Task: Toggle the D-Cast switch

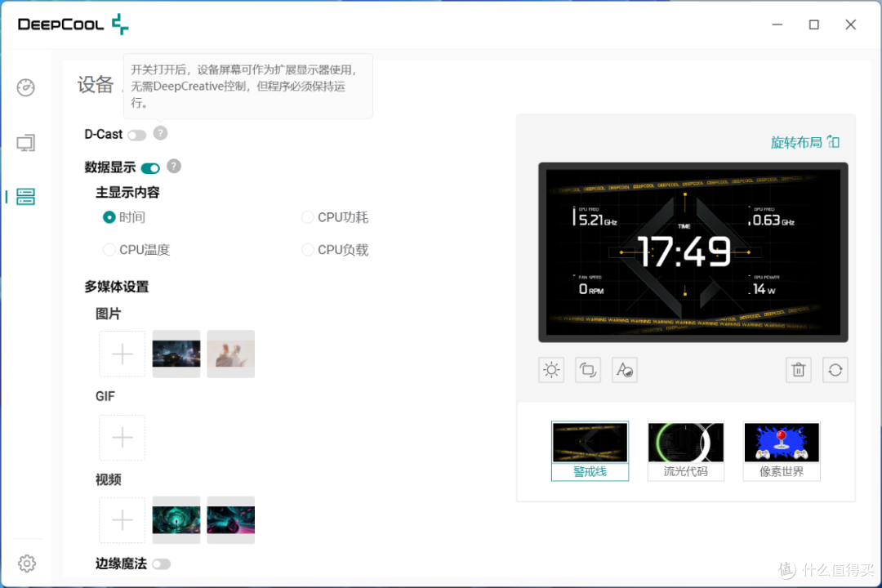Action: [x=136, y=135]
